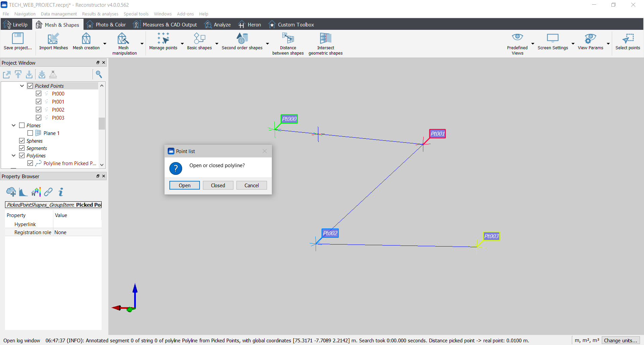Click the search magnifier in Project Window

tap(99, 74)
